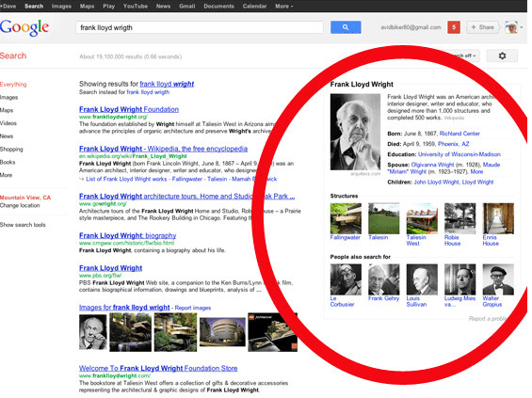Select Frank Gehry portrait

point(384,279)
